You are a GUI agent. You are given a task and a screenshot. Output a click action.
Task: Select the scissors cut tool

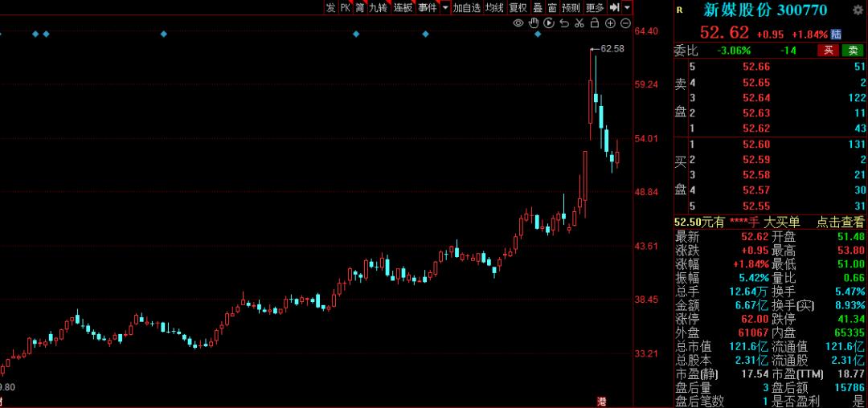click(x=579, y=23)
